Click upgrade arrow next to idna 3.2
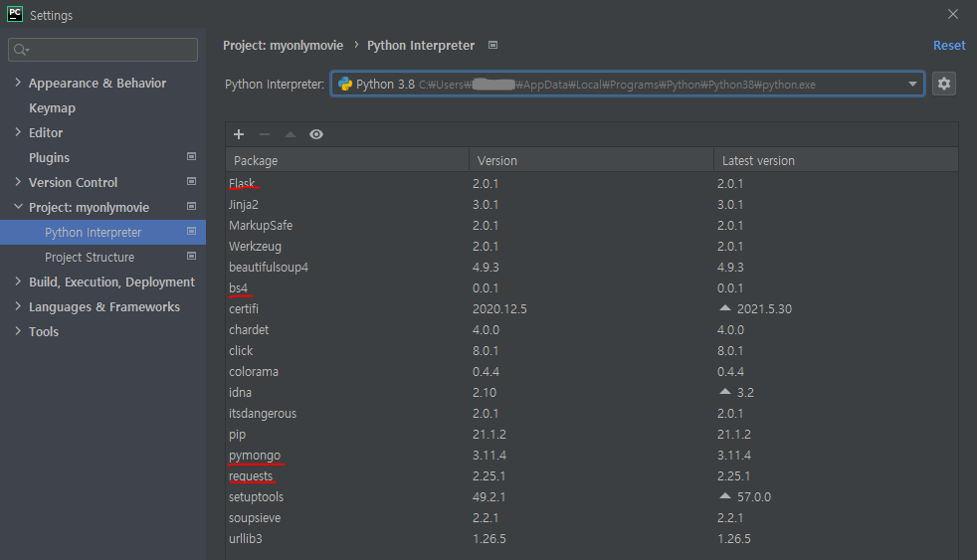The image size is (977, 560). (724, 392)
